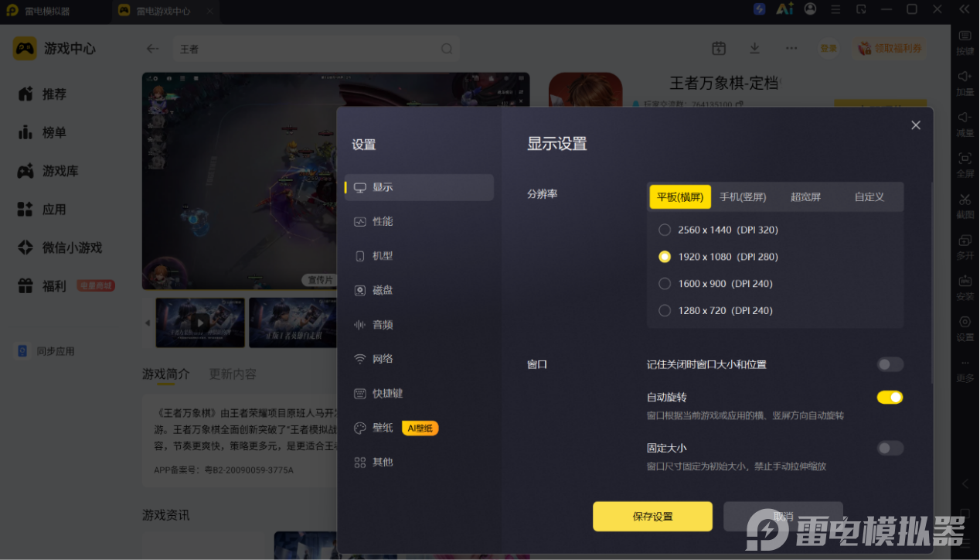Click the search box containing 王者
980x560 pixels.
[317, 49]
